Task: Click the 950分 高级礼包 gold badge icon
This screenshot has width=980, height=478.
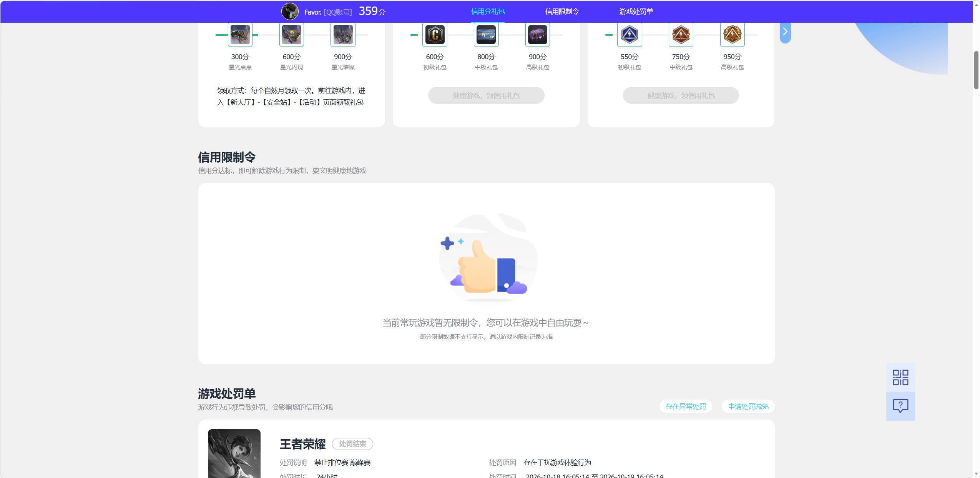Action: 732,35
